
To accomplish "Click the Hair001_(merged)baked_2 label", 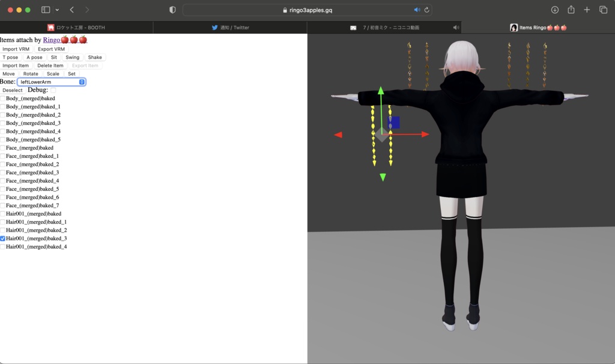I will 36,230.
